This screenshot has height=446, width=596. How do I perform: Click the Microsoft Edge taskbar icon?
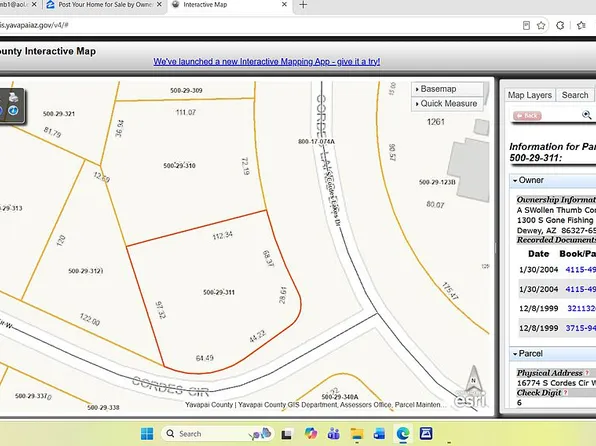[x=403, y=433]
